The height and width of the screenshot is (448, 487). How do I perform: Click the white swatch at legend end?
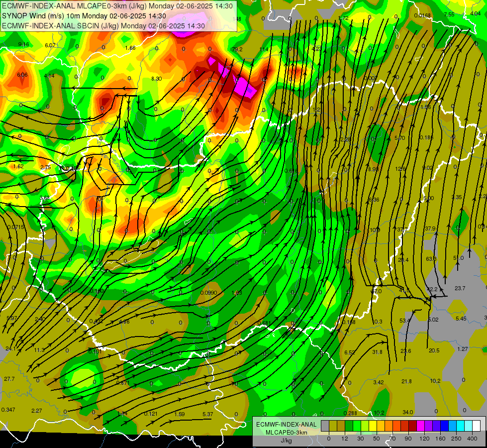[x=477, y=426]
